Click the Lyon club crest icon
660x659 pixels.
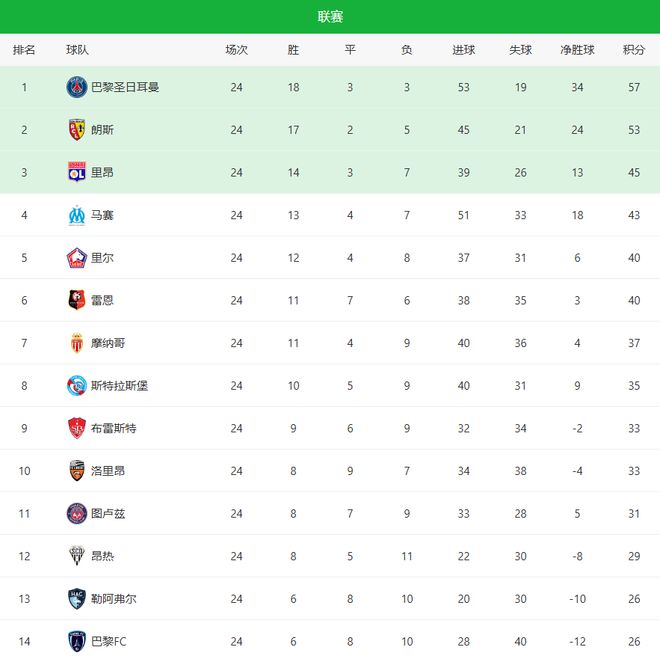(77, 172)
